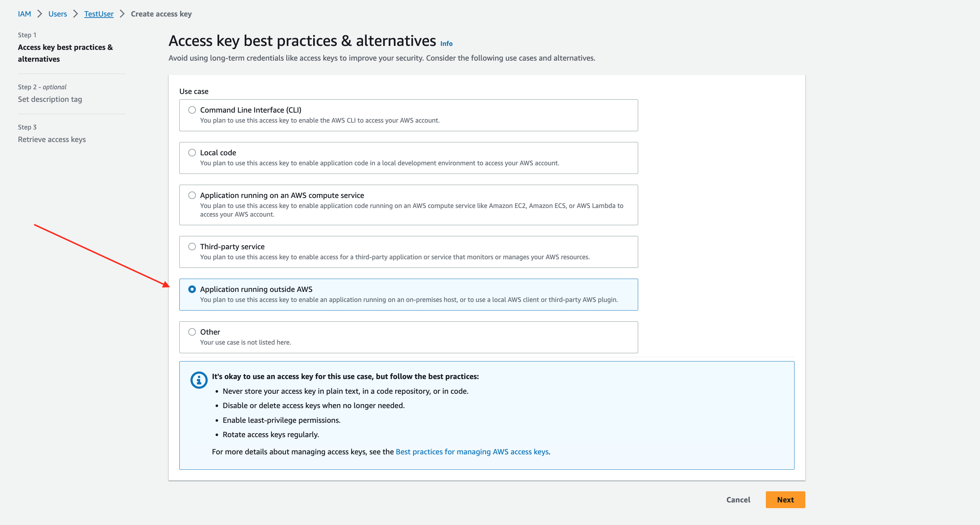Go to Step 2 Set description tag
The width and height of the screenshot is (980, 525).
pyautogui.click(x=50, y=99)
